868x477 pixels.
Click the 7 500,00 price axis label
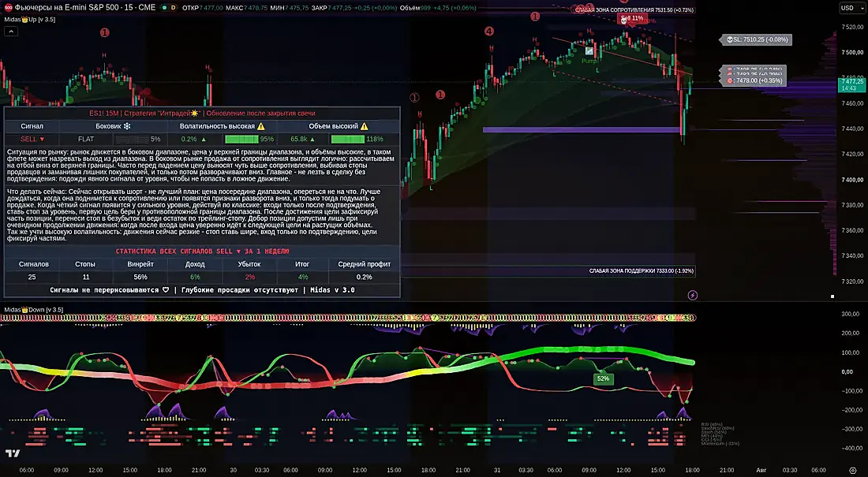[x=852, y=53]
